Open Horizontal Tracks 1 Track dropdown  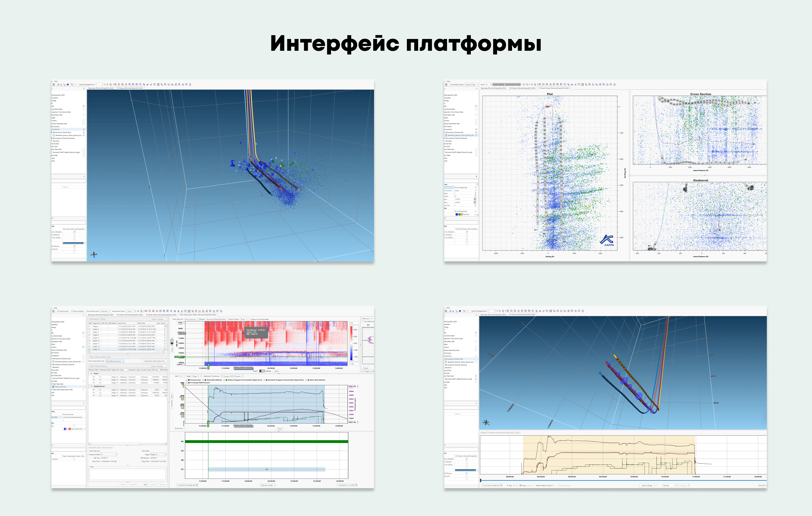130,311
